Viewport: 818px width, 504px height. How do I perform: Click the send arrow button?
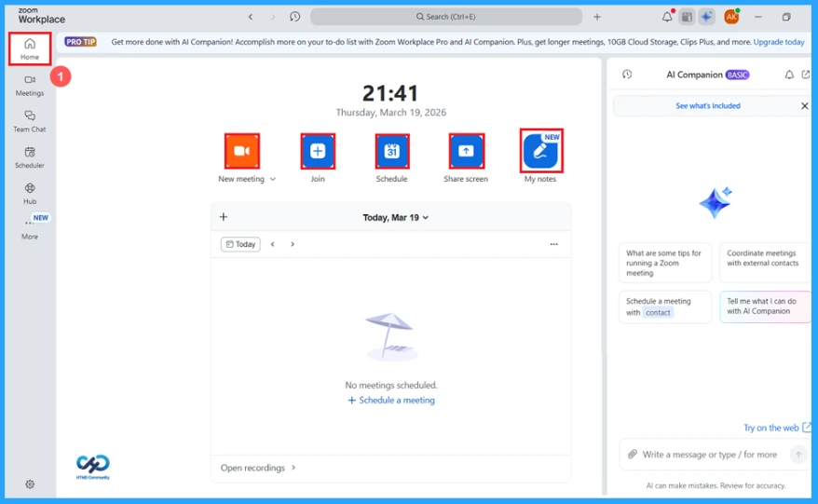pos(798,455)
